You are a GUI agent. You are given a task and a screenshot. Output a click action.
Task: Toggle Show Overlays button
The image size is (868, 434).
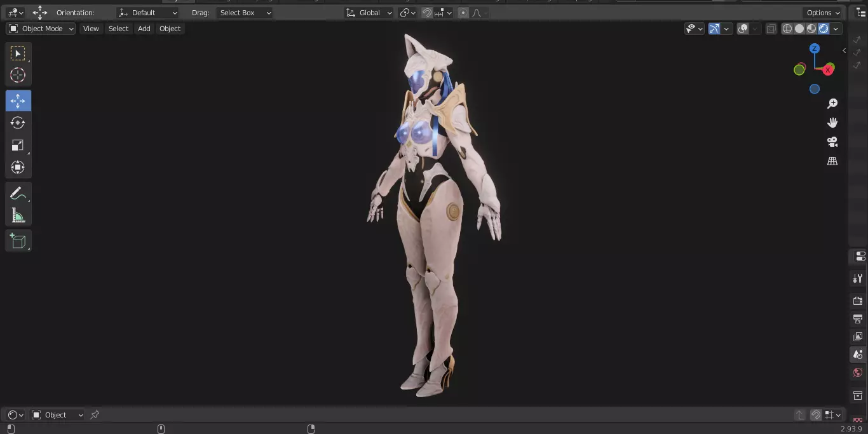(743, 29)
